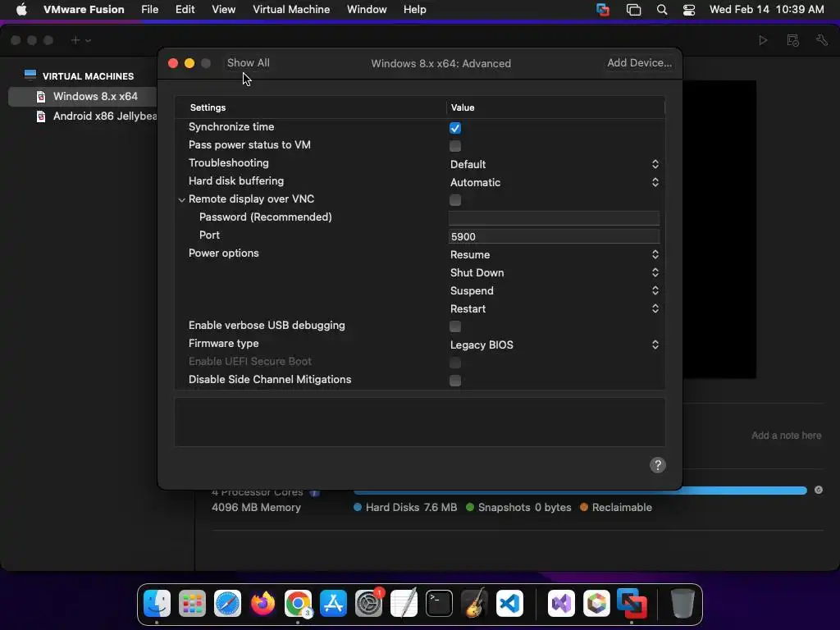
Task: Click the Show All button
Action: (x=248, y=62)
